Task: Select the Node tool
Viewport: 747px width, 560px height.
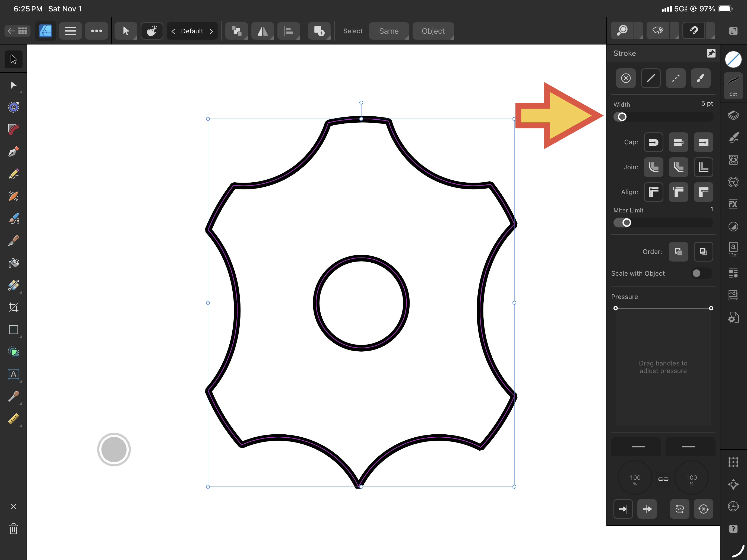Action: pos(14,85)
